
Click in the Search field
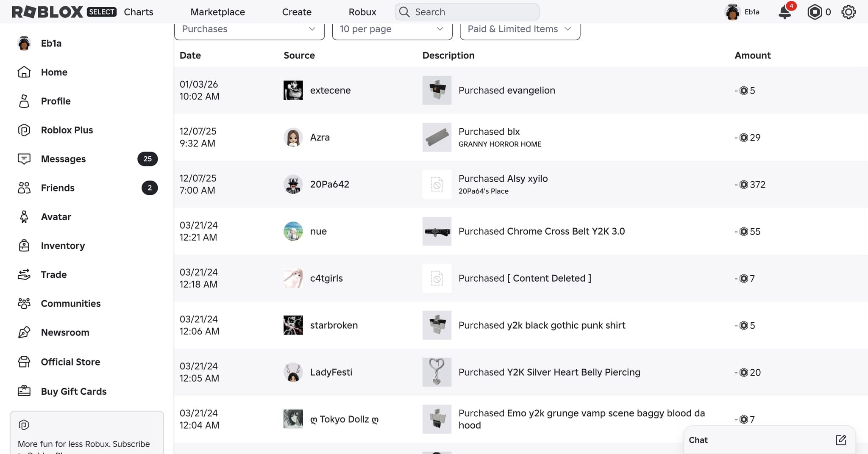[x=467, y=12]
